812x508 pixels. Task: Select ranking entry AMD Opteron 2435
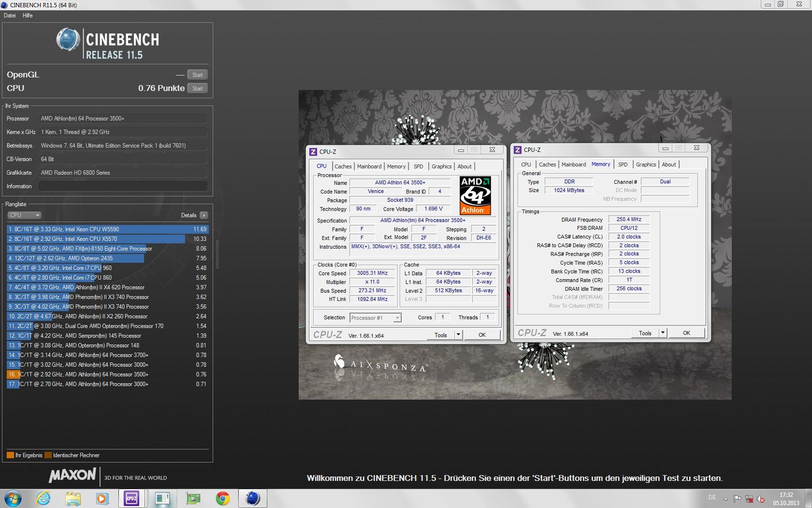click(108, 258)
